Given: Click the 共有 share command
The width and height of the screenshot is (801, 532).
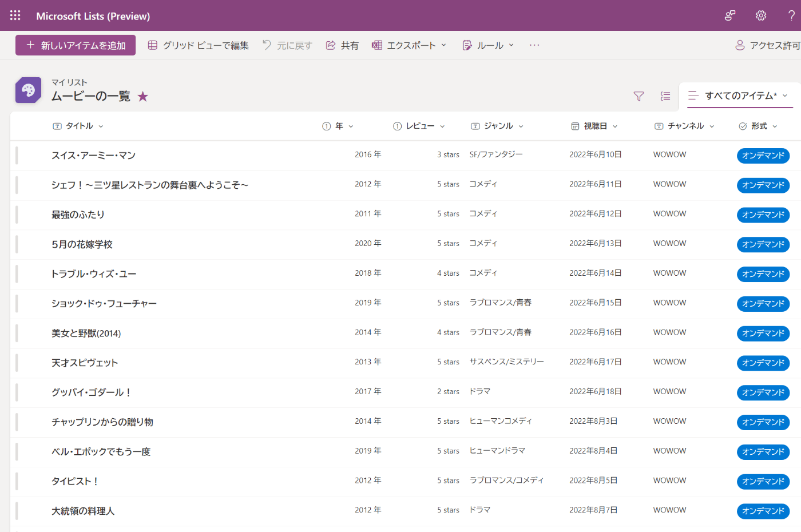Looking at the screenshot, I should (342, 45).
